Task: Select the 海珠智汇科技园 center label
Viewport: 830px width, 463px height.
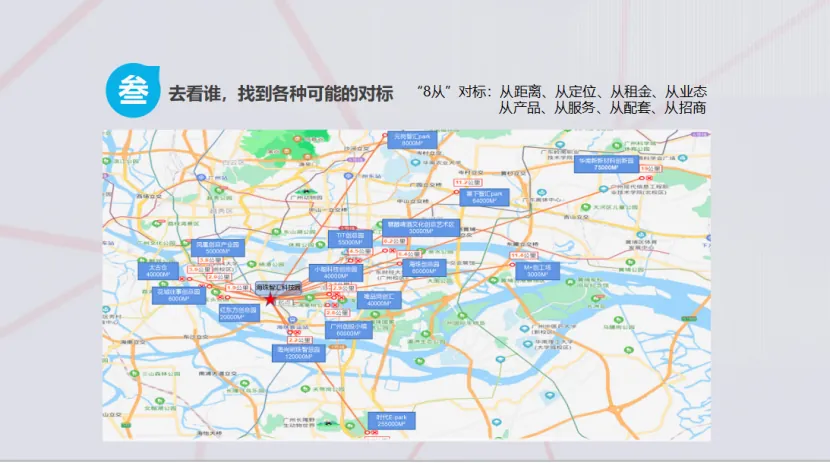Action: click(278, 287)
